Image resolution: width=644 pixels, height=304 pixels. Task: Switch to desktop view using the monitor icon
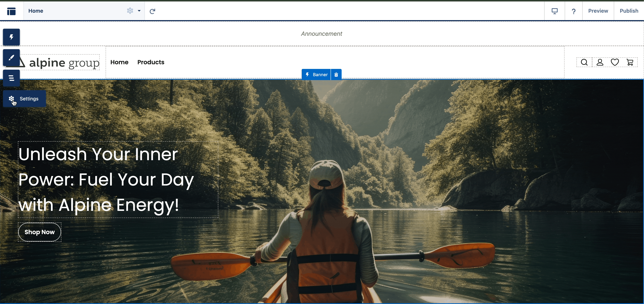point(555,11)
